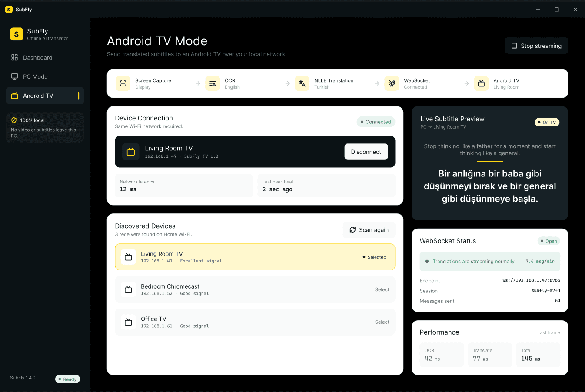Viewport: 585px width, 392px height.
Task: Click the PC Mode monitor icon
Action: point(14,76)
